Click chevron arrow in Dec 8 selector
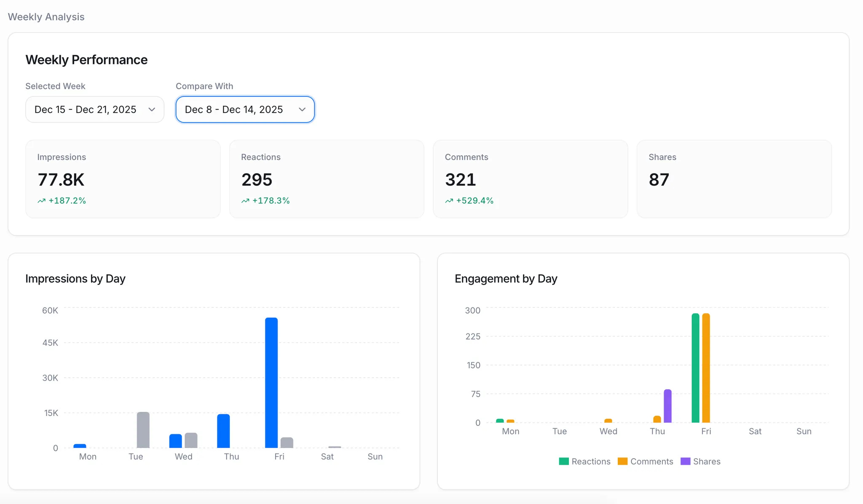 tap(302, 109)
